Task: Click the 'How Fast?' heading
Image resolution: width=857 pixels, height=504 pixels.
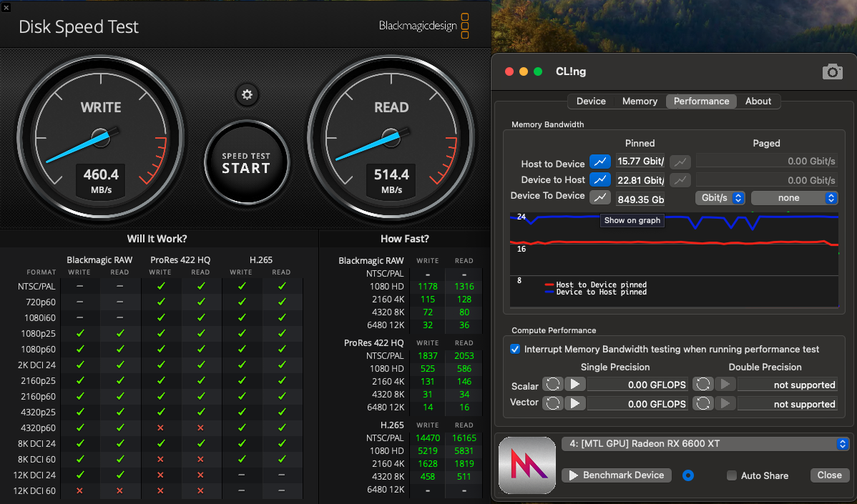Action: tap(404, 239)
